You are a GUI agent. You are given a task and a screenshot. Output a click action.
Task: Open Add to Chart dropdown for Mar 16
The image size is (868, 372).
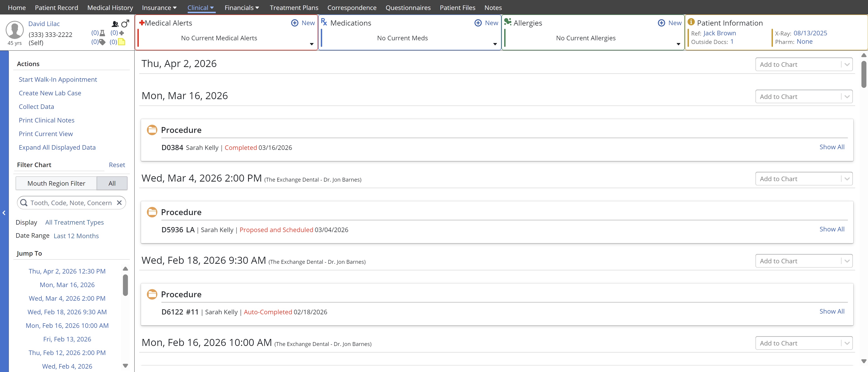pos(804,97)
